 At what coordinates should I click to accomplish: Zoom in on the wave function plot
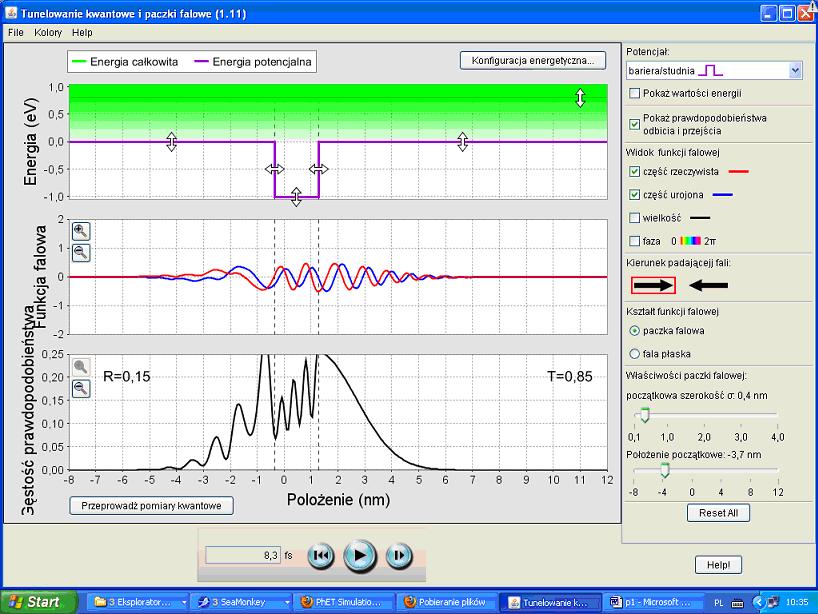point(81,231)
